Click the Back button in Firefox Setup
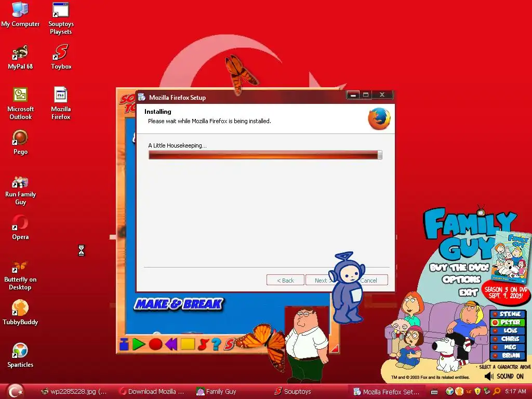This screenshot has height=399, width=532. (285, 280)
